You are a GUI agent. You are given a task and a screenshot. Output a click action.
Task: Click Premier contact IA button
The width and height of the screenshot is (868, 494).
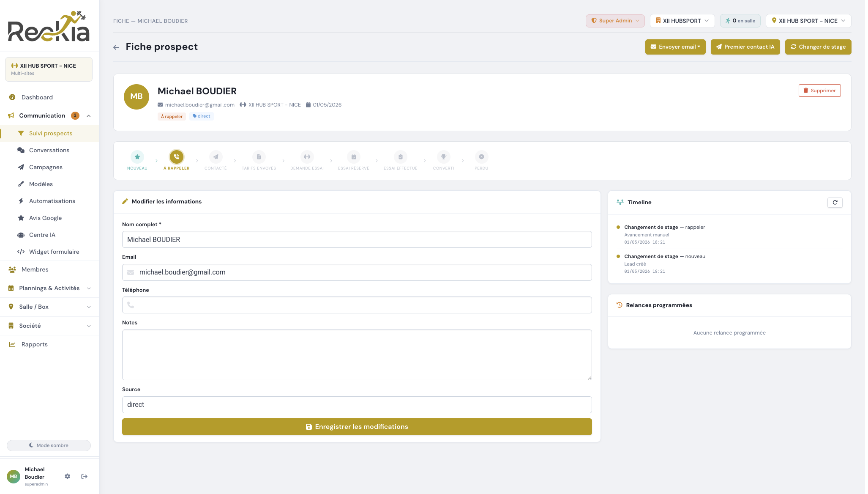tap(745, 47)
